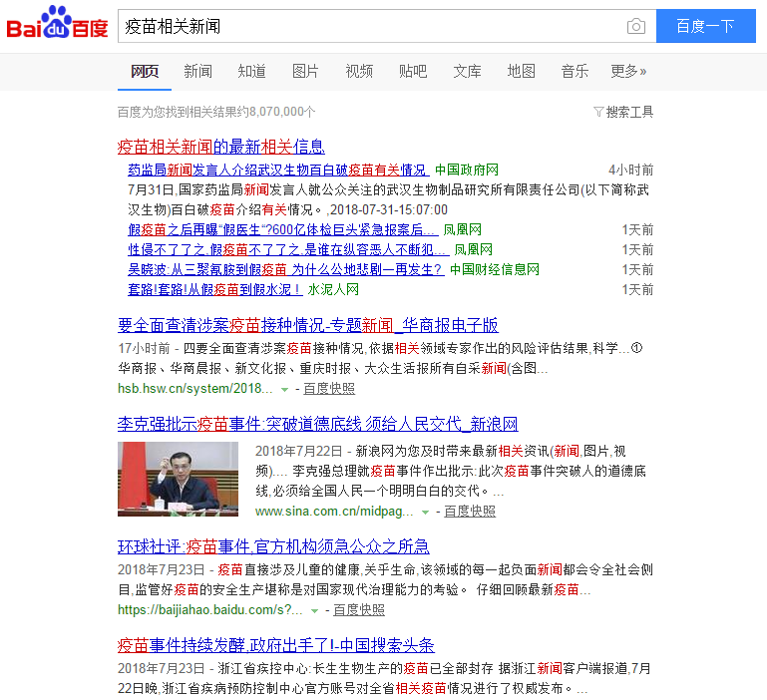Click the 中国财经信息网 source label
The height and width of the screenshot is (700, 767).
pos(495,269)
